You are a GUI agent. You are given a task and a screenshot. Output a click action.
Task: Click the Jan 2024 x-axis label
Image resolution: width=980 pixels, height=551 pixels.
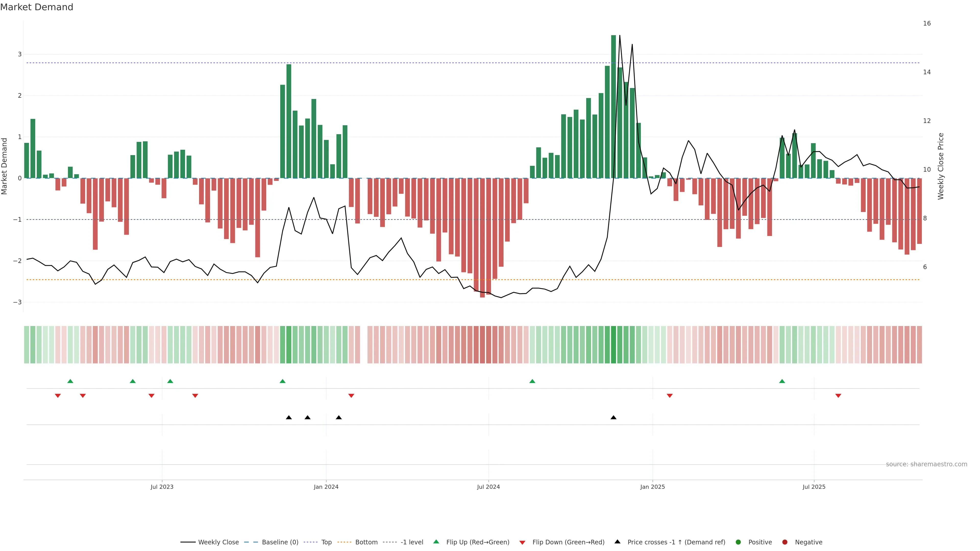tap(326, 487)
